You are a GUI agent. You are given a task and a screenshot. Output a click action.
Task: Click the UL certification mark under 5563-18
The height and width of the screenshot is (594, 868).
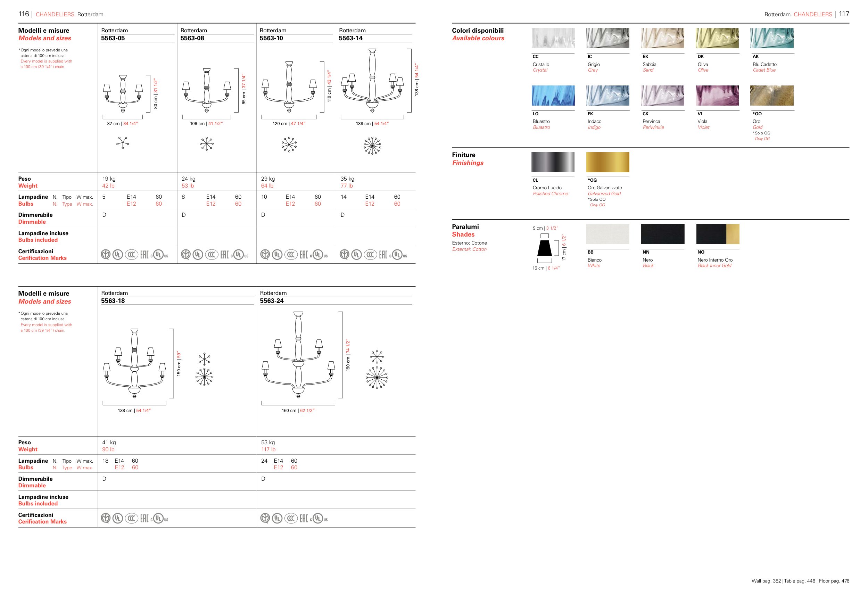118,518
